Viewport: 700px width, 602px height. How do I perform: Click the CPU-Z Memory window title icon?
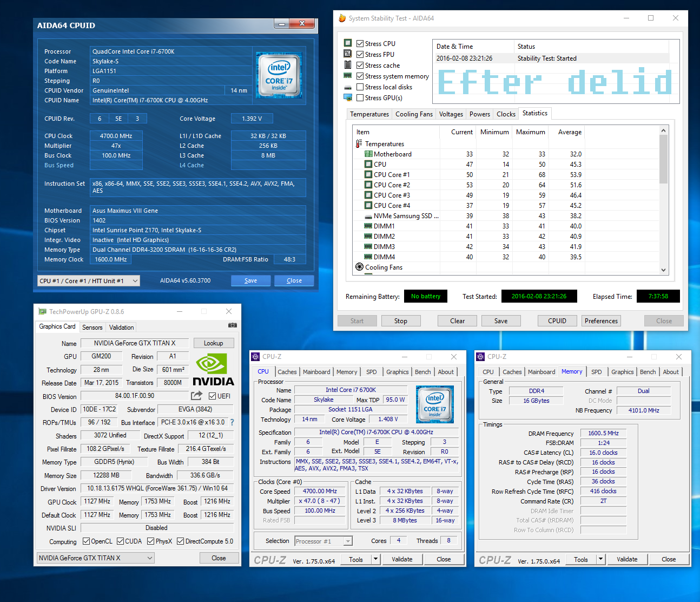point(480,356)
